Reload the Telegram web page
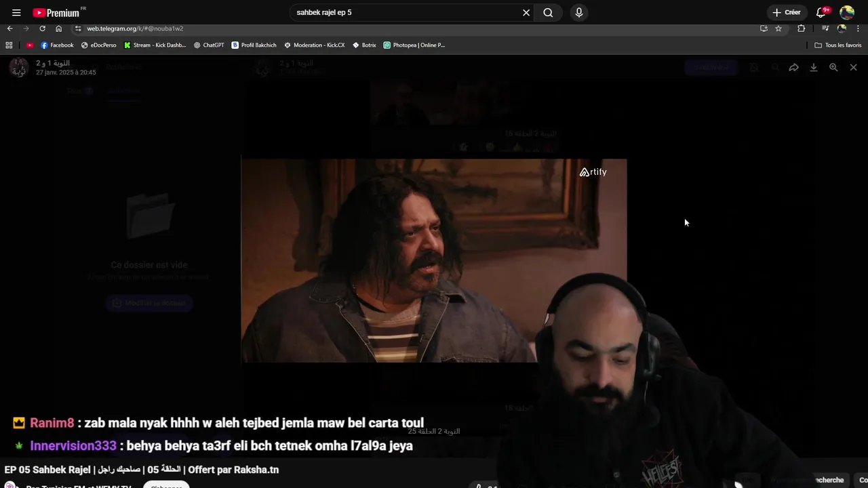The image size is (868, 488). click(x=42, y=28)
